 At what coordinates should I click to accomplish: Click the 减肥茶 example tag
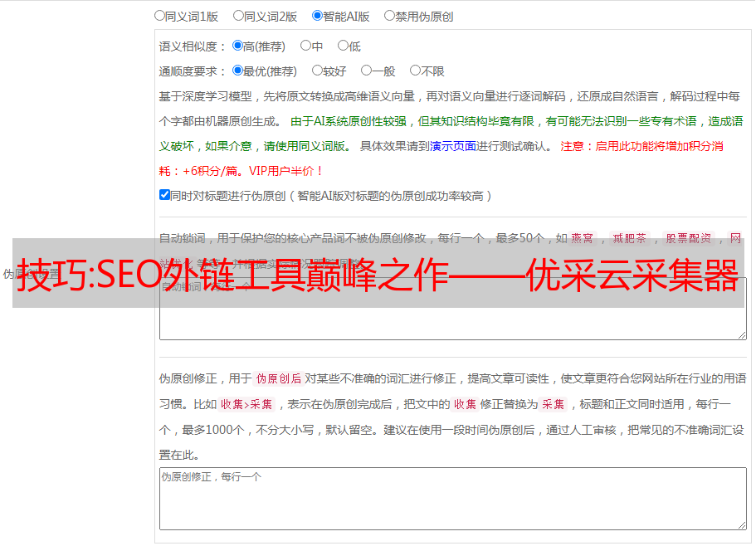pyautogui.click(x=630, y=238)
